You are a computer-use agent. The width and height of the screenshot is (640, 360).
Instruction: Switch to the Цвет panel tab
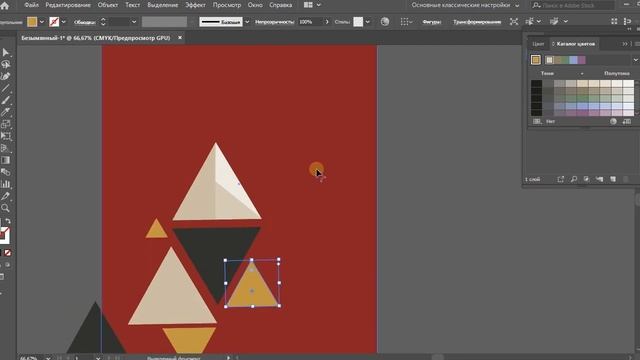coord(538,44)
